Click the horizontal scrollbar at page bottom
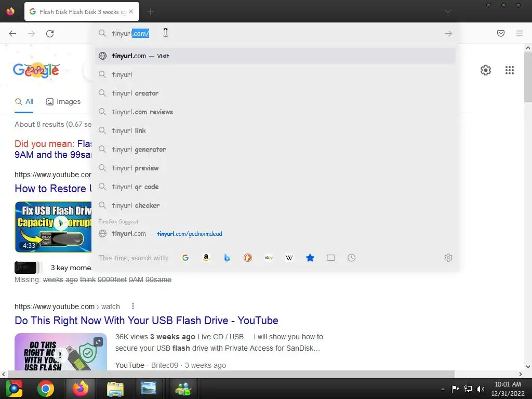This screenshot has height=399, width=532. (x=231, y=374)
